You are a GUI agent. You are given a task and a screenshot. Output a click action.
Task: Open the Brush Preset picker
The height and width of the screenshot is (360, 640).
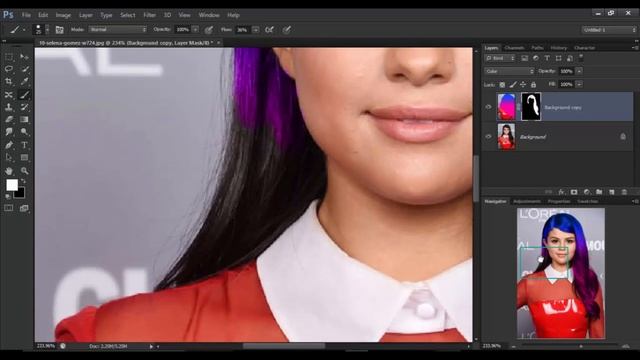[x=47, y=29]
